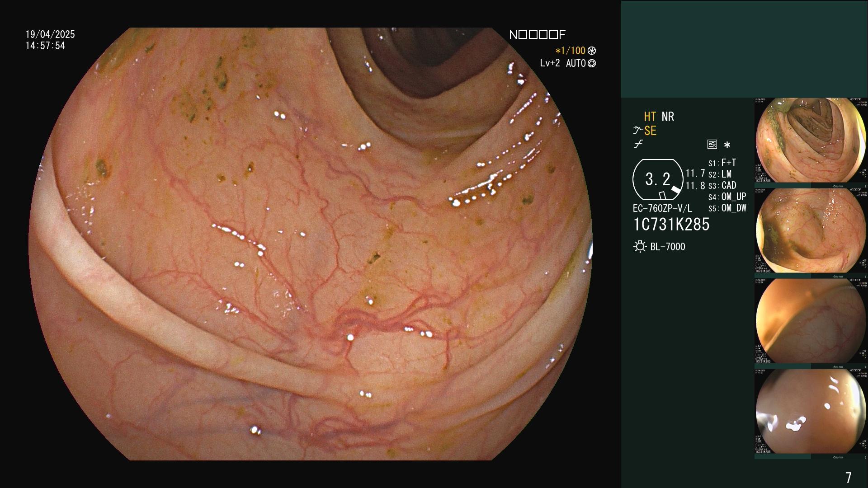Click the main endoscopic live image
Viewport: 868px width, 488px height.
coord(310,244)
